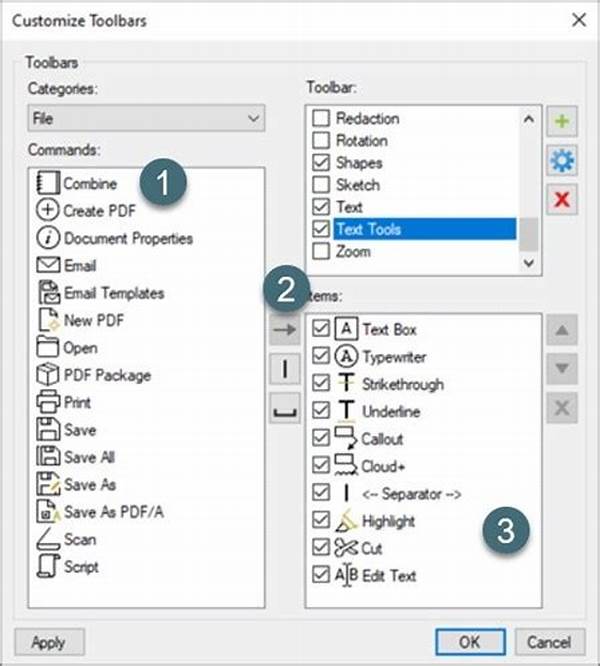Remove selected item with gray X

(x=564, y=408)
